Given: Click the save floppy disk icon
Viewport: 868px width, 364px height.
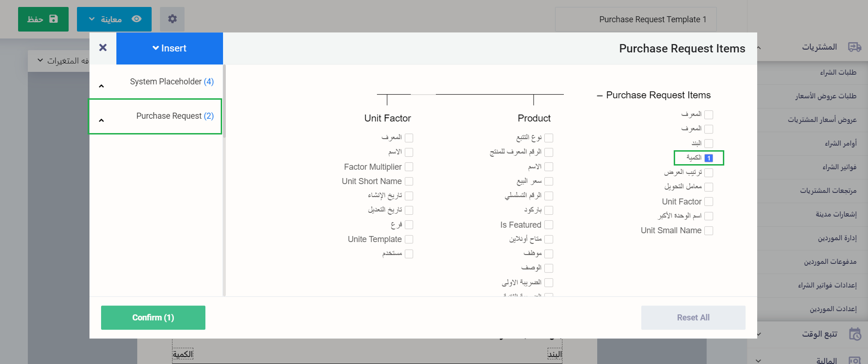Looking at the screenshot, I should [x=54, y=19].
